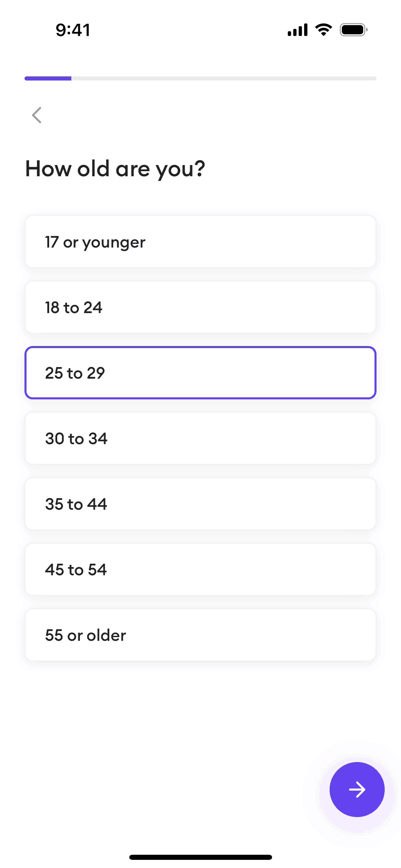Tap the white arrow in the purple circle
Screen dimensions: 401x868
coord(357,790)
